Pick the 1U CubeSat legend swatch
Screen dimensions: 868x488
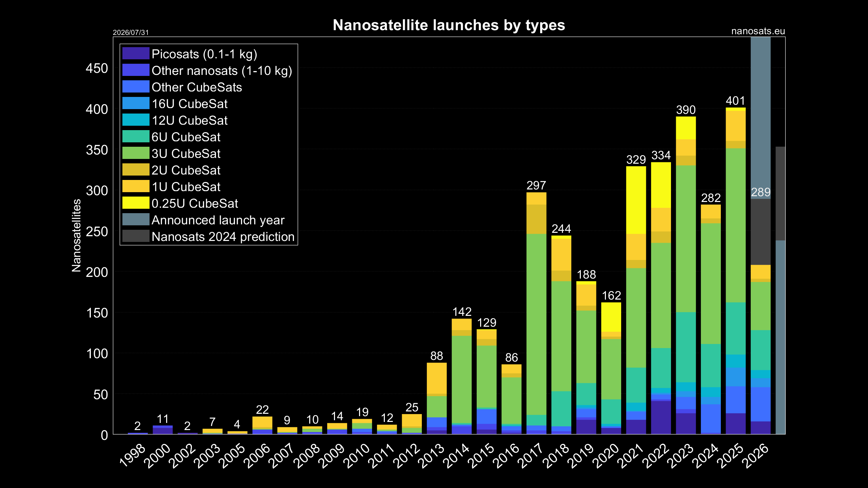pyautogui.click(x=136, y=186)
